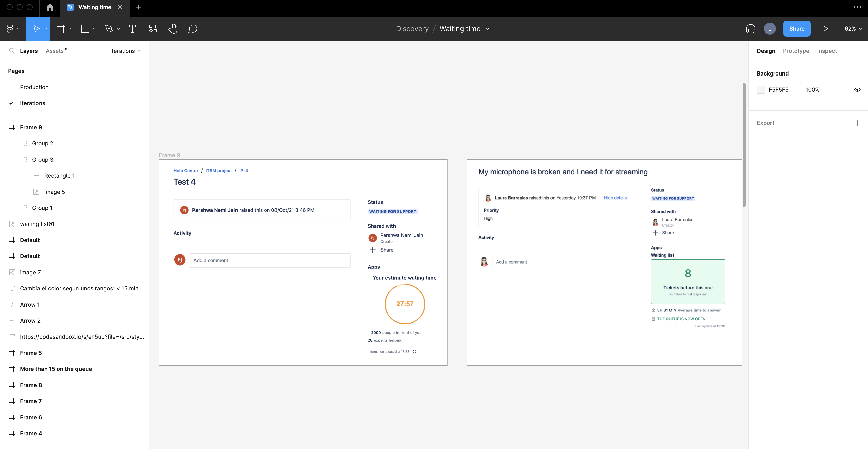Expand Move tool options chevron
868x449 pixels.
46,29
